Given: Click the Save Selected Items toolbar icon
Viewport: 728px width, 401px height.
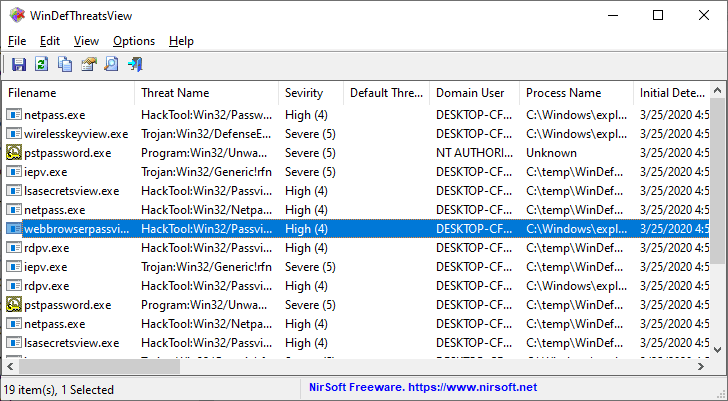Looking at the screenshot, I should click(x=19, y=65).
